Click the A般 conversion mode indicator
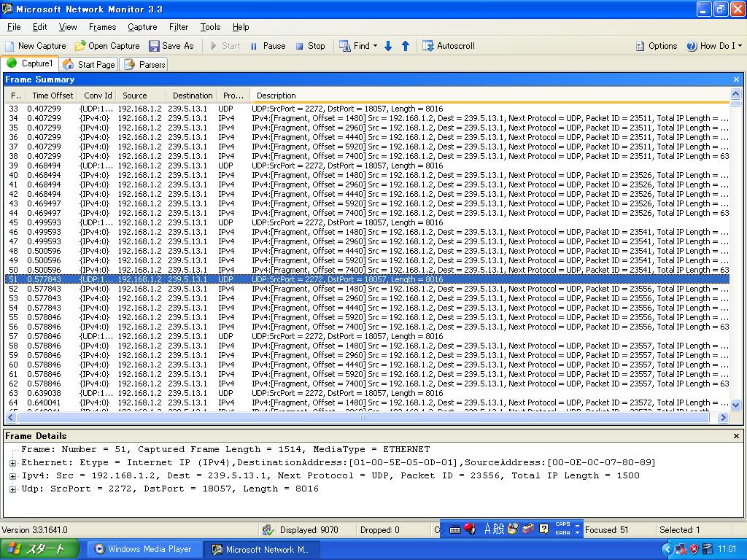747x560 pixels. (x=494, y=529)
